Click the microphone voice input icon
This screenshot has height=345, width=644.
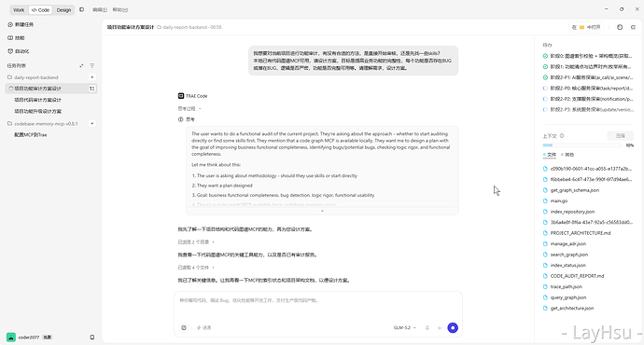pos(427,328)
